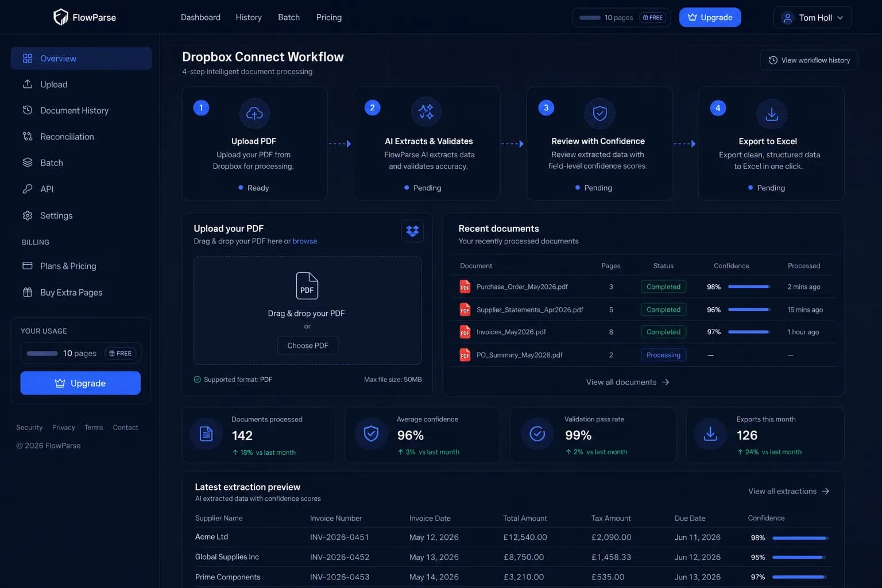Screen dimensions: 882x588
Task: Click the PDF file icon in drop zone
Action: pos(307,285)
